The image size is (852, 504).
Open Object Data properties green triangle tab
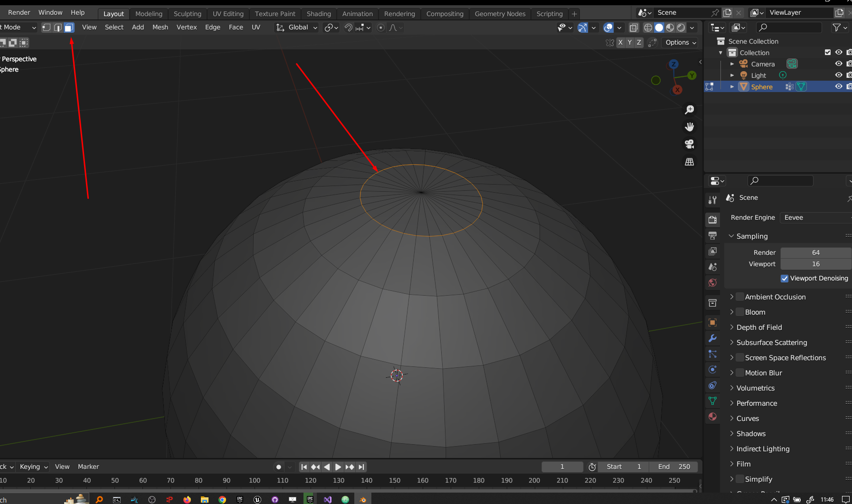click(x=712, y=401)
